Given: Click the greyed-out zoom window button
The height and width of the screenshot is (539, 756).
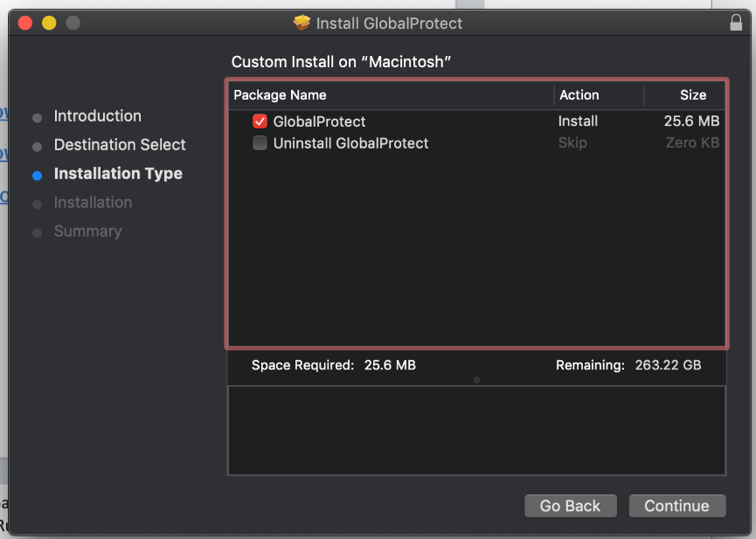Looking at the screenshot, I should pos(73,23).
